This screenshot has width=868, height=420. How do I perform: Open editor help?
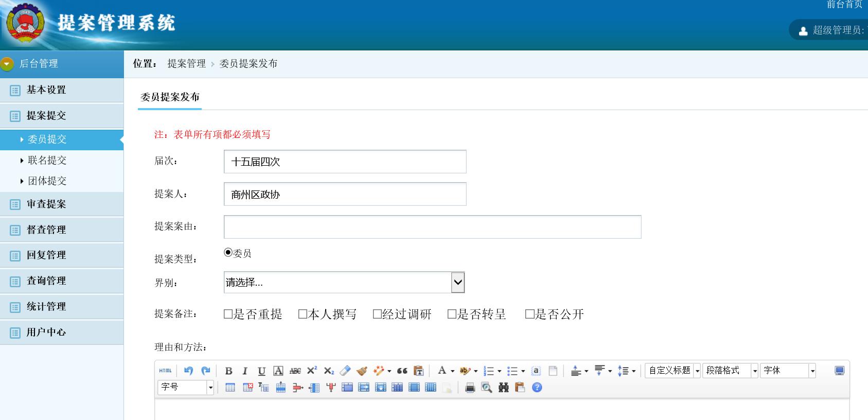tap(537, 388)
